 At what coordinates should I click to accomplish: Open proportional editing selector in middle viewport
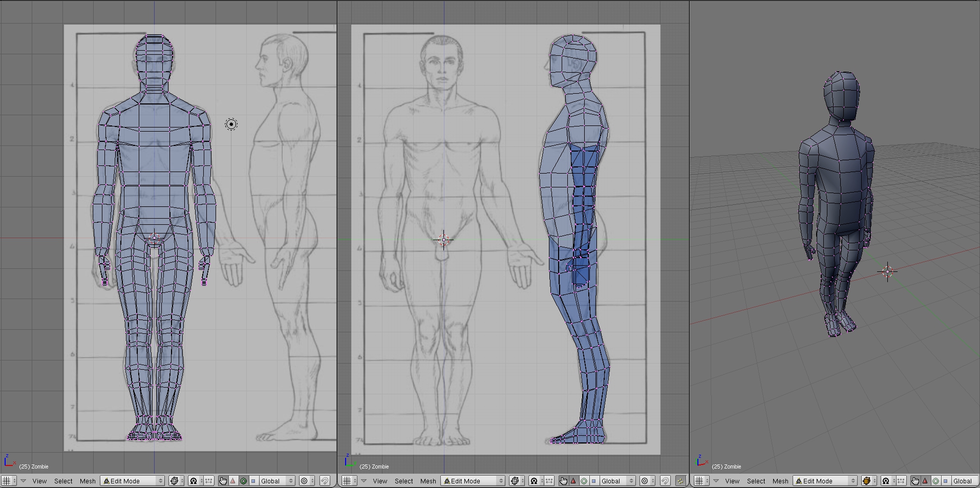647,481
